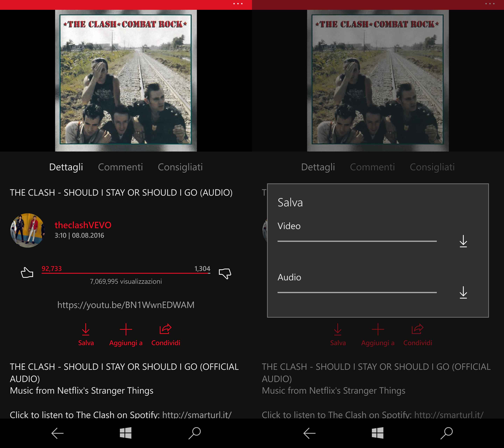The image size is (504, 448).
Task: Click the like/dislike ratio bar
Action: (x=126, y=273)
